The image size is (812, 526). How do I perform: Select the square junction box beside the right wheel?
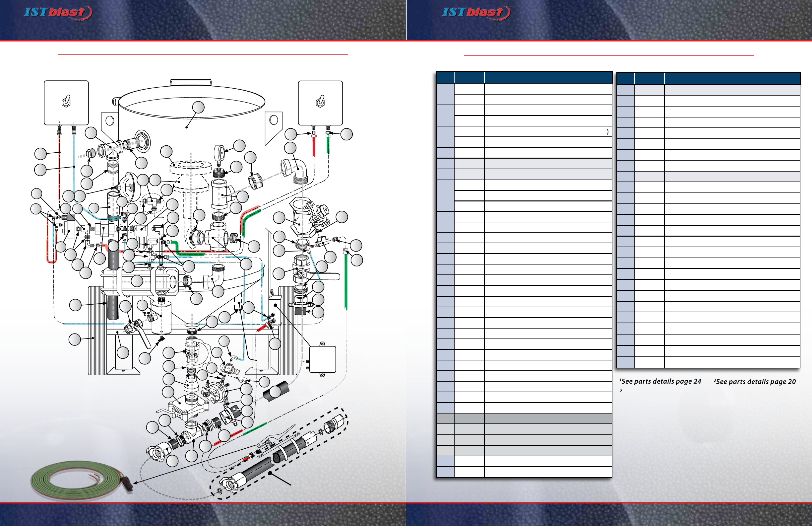pyautogui.click(x=322, y=359)
